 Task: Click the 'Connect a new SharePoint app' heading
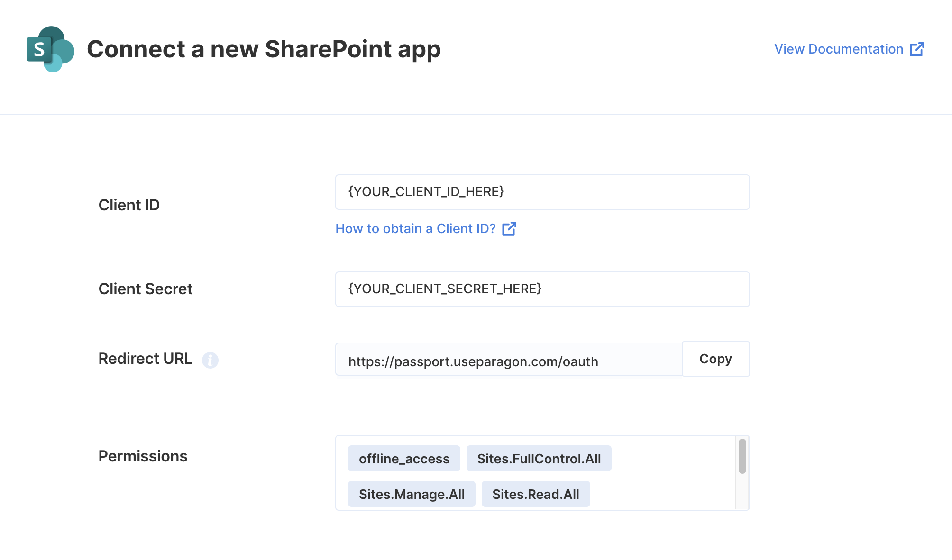tap(264, 49)
